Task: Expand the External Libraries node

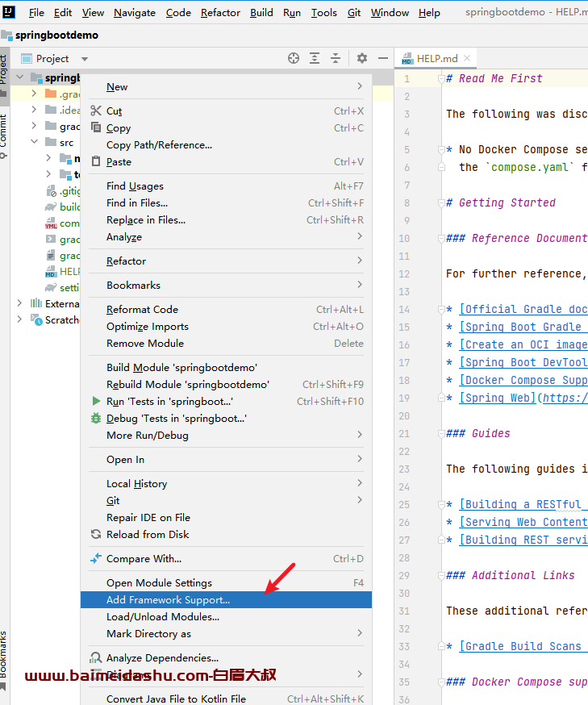Action: [x=19, y=303]
